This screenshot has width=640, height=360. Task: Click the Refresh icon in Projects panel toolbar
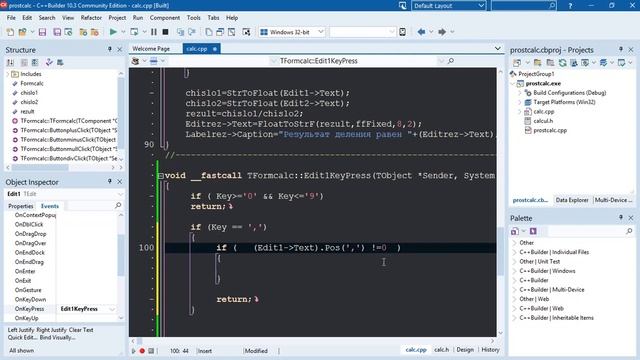tap(562, 62)
